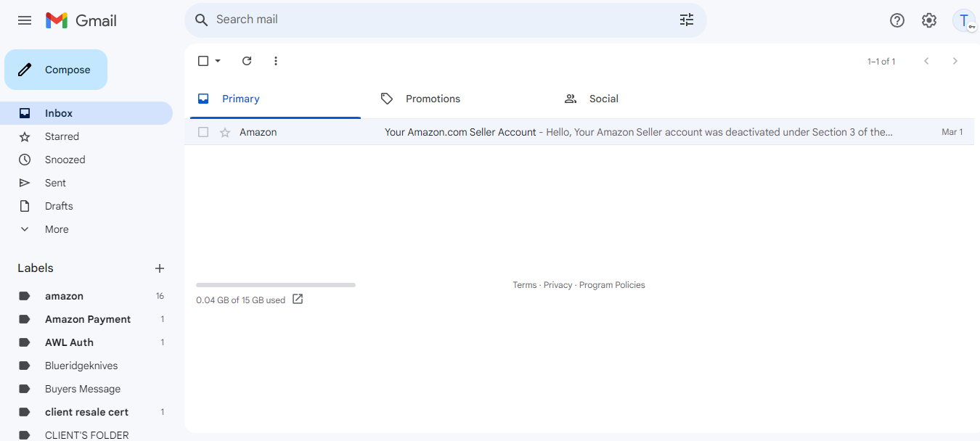This screenshot has height=441, width=980.
Task: Go to newer messages arrow
Action: tap(926, 61)
